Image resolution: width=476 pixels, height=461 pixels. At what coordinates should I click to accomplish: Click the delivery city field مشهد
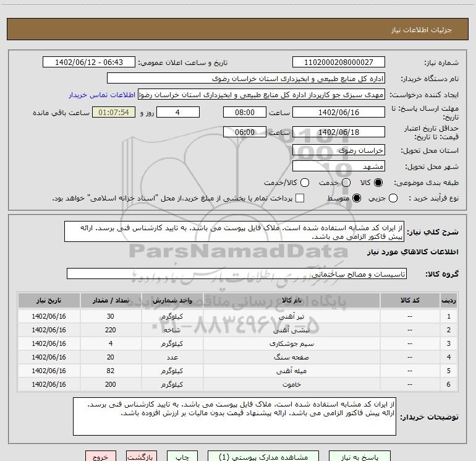pyautogui.click(x=339, y=166)
